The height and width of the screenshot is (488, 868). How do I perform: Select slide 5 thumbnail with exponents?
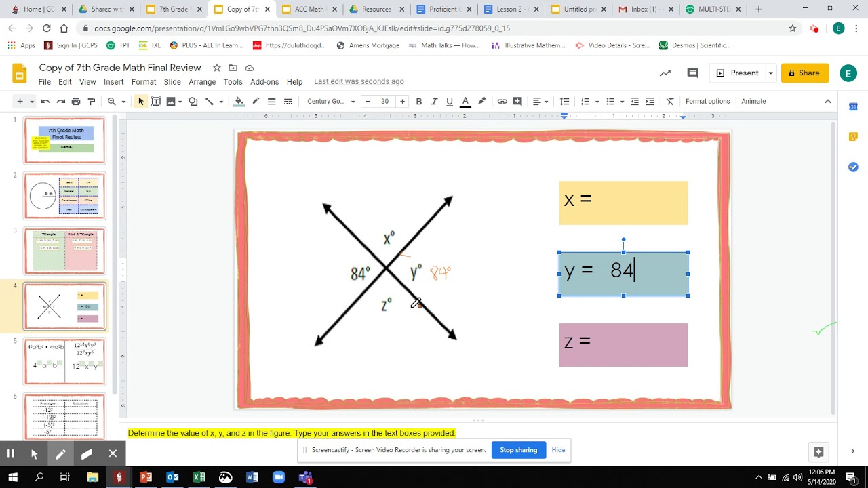65,362
